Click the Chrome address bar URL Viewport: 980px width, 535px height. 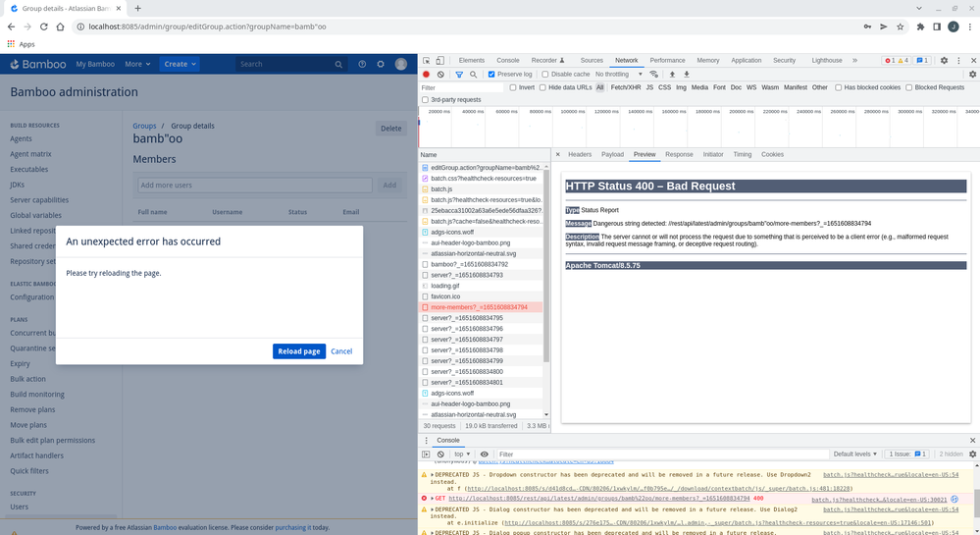208,27
